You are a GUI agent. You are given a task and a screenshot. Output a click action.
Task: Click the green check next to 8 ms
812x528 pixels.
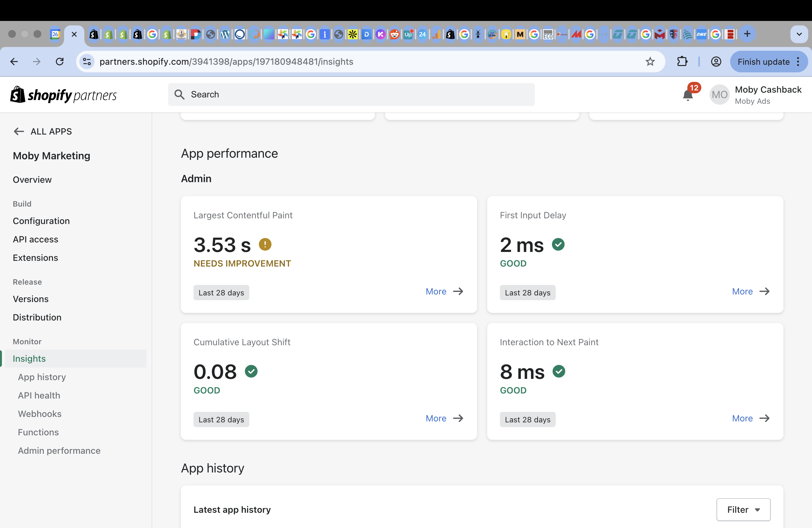[559, 371]
